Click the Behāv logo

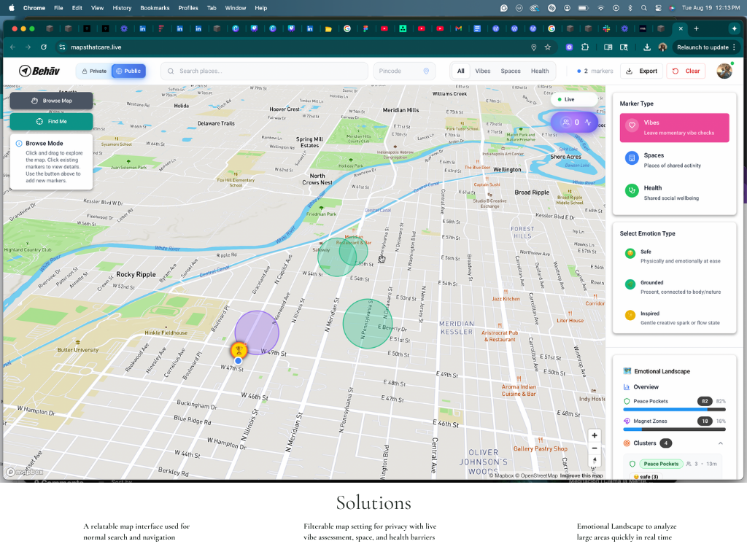39,71
